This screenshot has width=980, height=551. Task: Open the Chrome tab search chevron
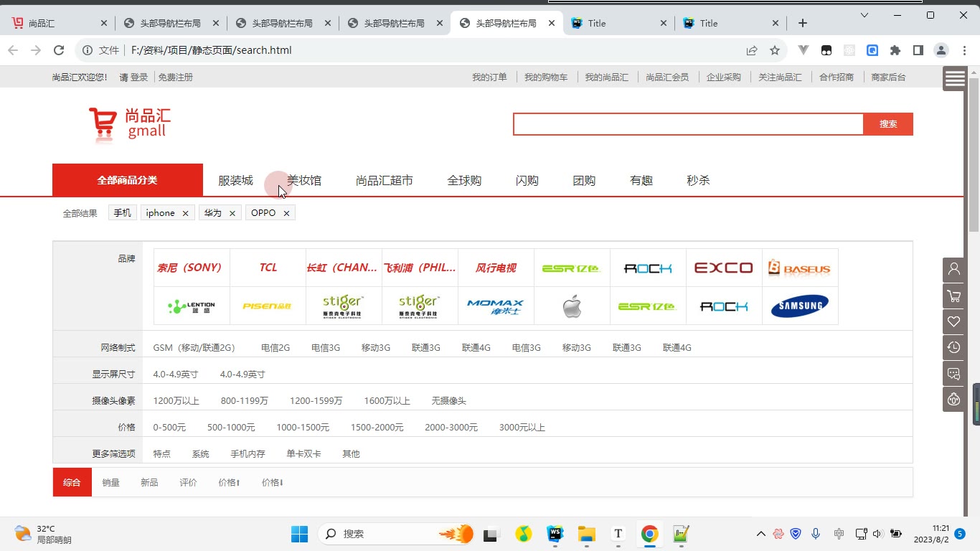[x=864, y=15]
